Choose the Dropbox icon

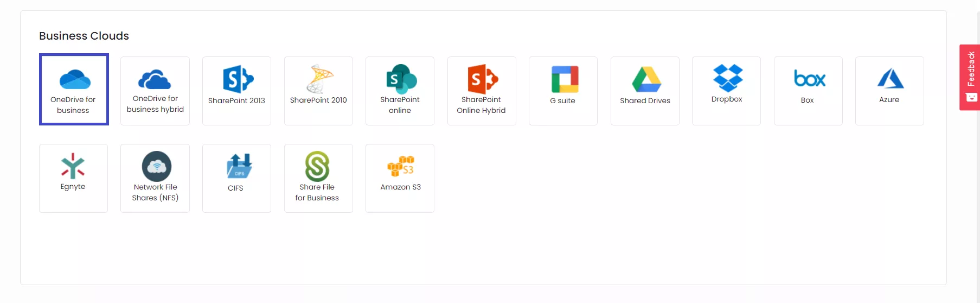click(x=727, y=78)
